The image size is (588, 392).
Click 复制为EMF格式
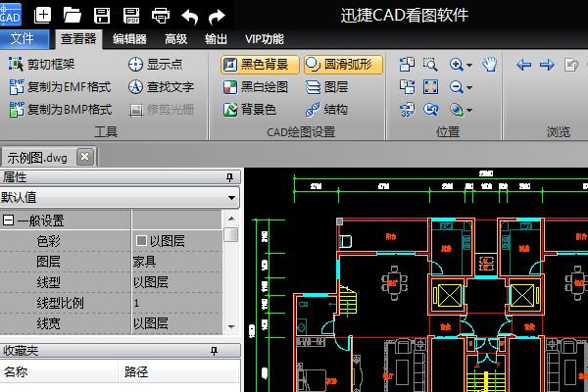click(61, 87)
